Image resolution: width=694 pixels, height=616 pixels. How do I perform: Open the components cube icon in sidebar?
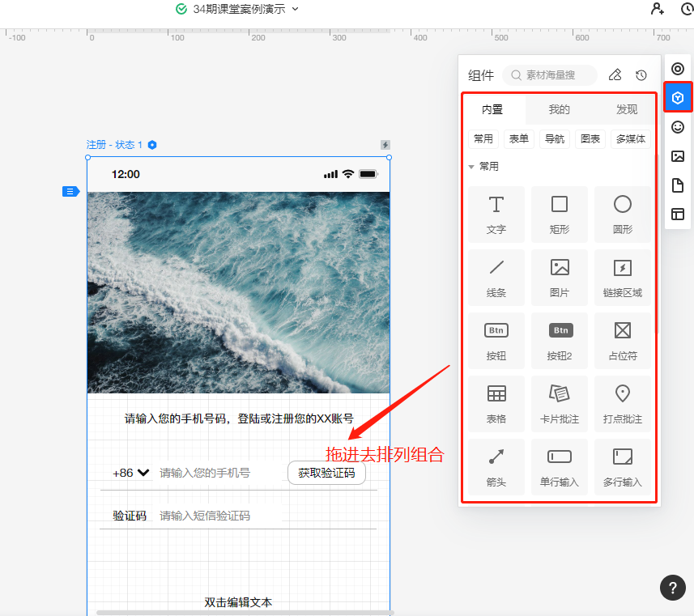coord(678,98)
